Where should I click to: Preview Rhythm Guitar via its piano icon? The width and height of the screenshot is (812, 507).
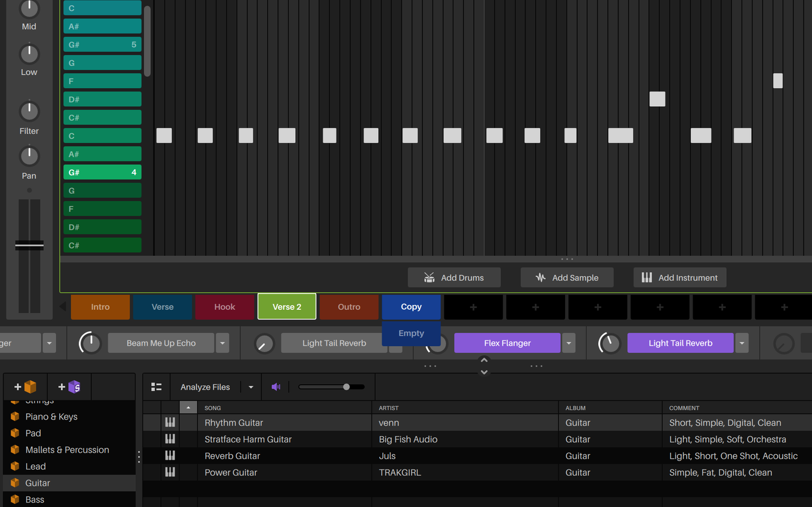169,422
